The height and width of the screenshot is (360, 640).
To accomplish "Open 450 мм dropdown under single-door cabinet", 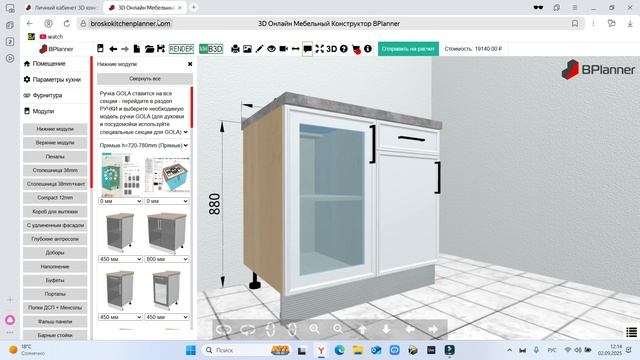I will coord(120,259).
